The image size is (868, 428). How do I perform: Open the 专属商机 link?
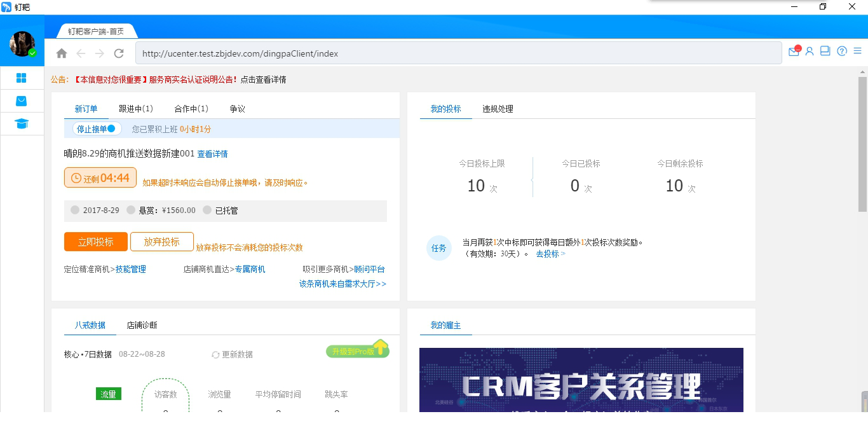pyautogui.click(x=250, y=269)
